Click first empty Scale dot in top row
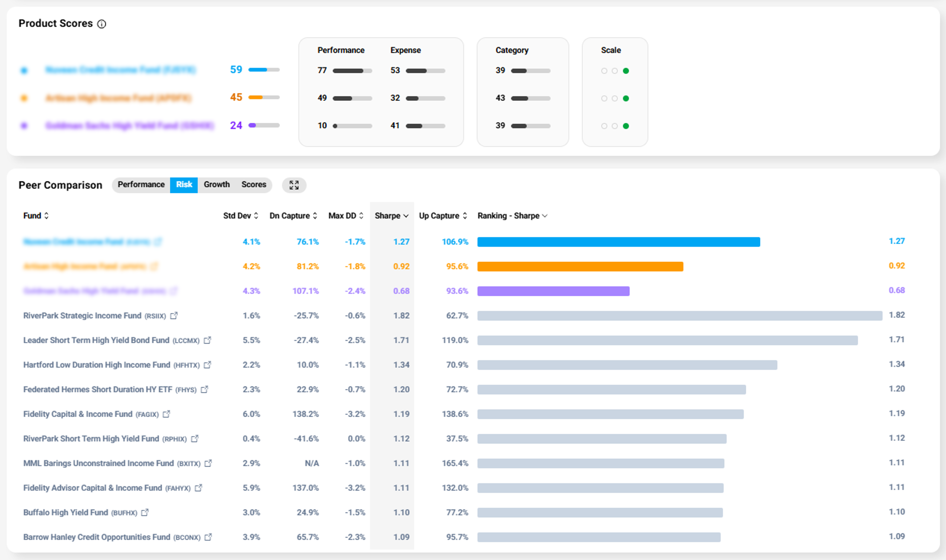This screenshot has width=946, height=560. tap(604, 71)
